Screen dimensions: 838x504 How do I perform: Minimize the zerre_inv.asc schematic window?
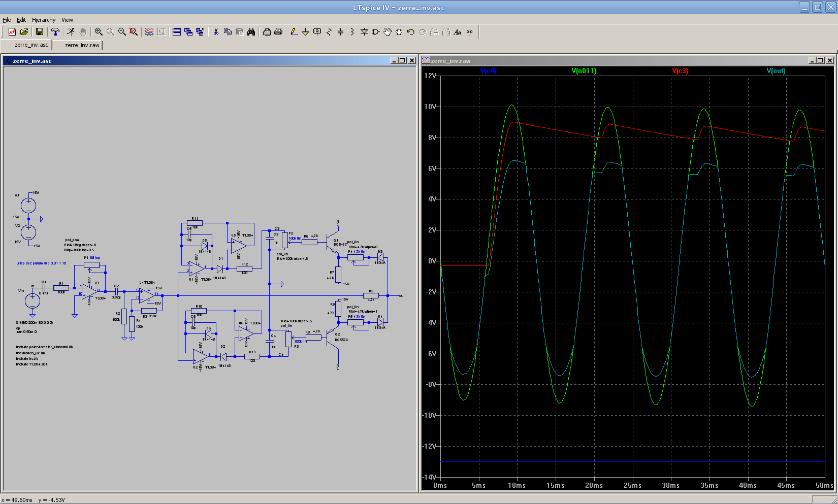point(394,60)
